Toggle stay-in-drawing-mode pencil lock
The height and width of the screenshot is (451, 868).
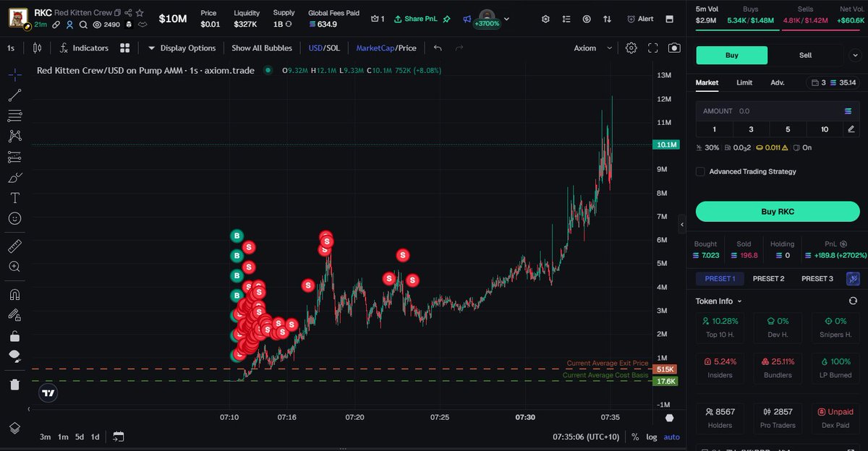(14, 315)
